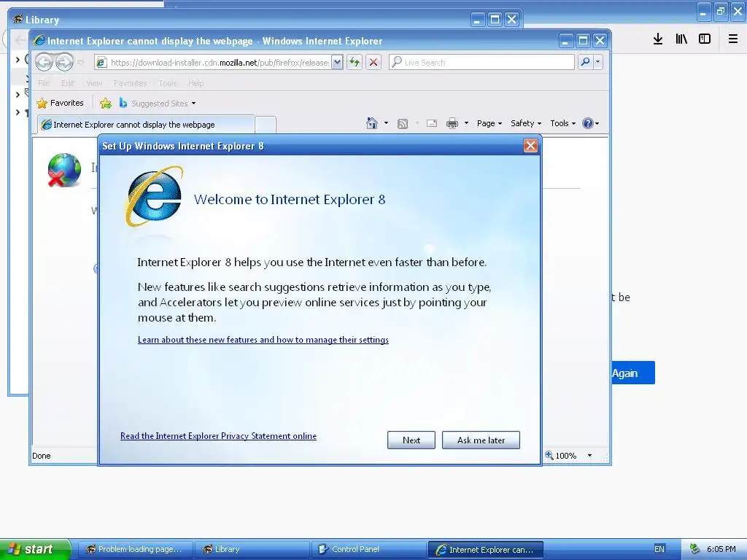Screen dimensions: 747x560
Task: Expand the top tree item in Library window
Action: [18, 60]
